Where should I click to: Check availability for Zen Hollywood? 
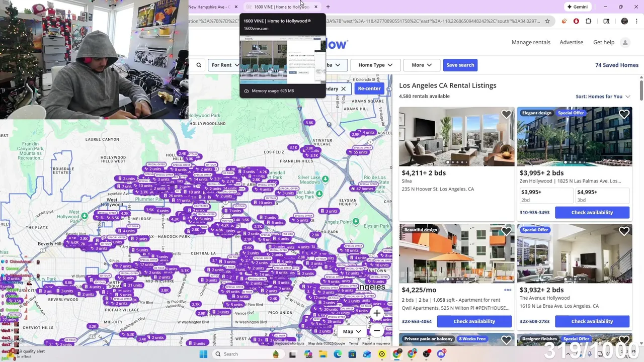pyautogui.click(x=592, y=213)
